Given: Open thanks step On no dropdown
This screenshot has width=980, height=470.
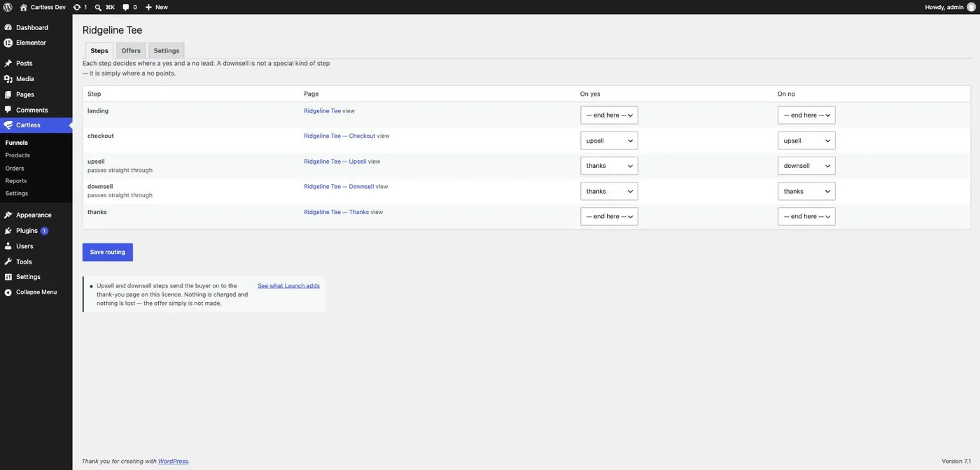Looking at the screenshot, I should 806,217.
